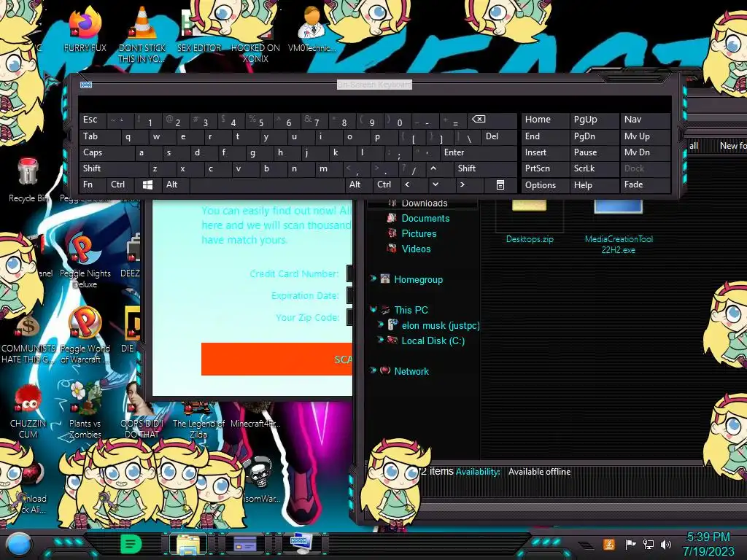Open Pictures in the Explorer sidebar

418,233
